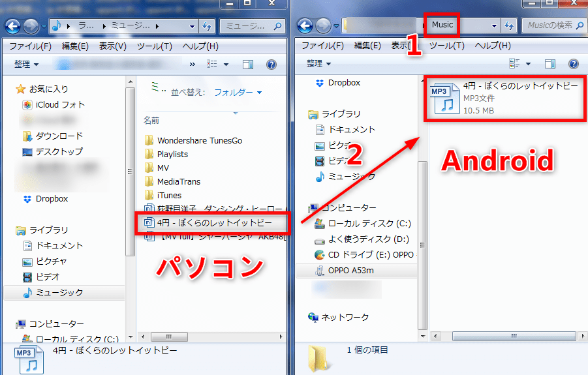588x375 pixels.
Task: Open 編集(E) menu in right window
Action: 367,46
